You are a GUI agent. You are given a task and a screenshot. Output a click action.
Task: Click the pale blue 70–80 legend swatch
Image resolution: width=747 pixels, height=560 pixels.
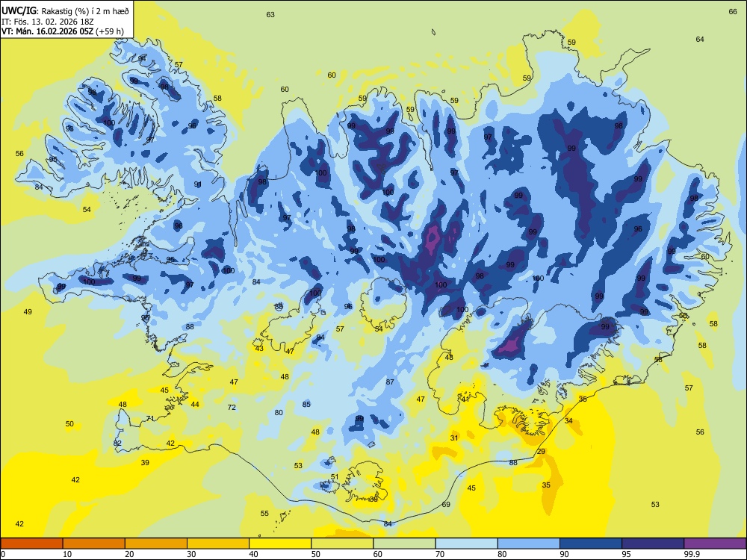coord(466,544)
